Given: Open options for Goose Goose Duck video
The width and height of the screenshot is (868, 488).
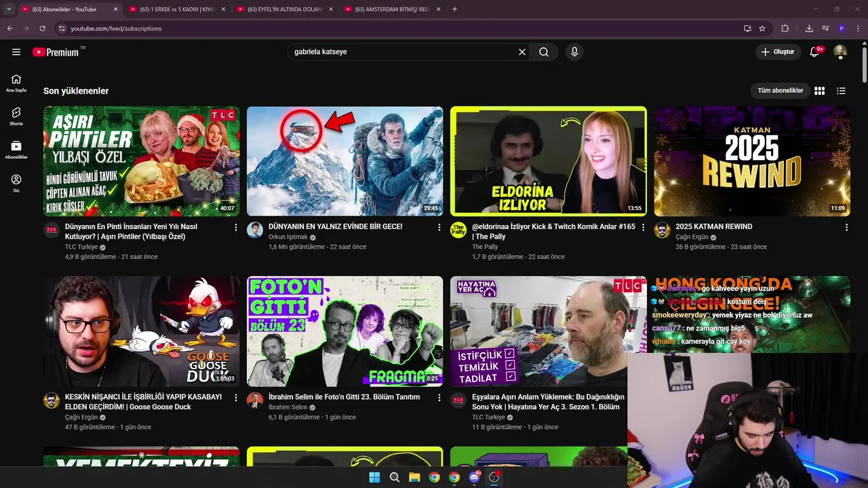Looking at the screenshot, I should [x=236, y=398].
